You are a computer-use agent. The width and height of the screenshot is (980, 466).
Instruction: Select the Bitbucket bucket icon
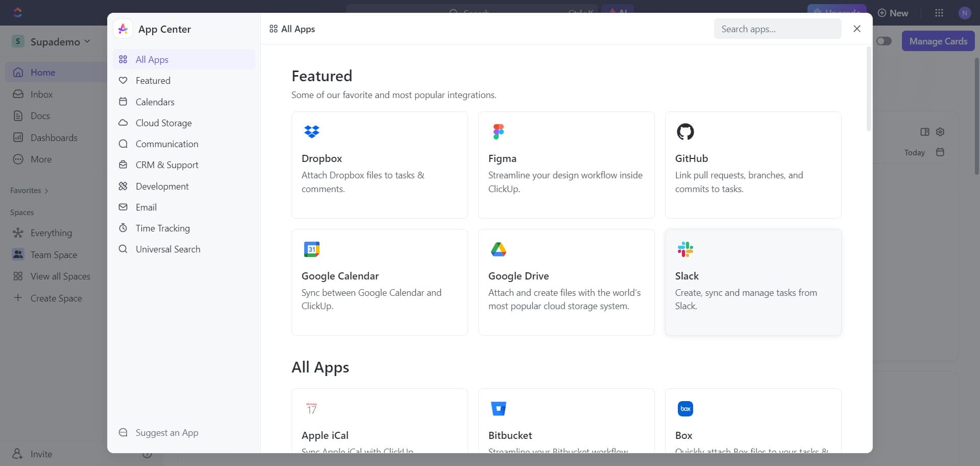pos(499,408)
